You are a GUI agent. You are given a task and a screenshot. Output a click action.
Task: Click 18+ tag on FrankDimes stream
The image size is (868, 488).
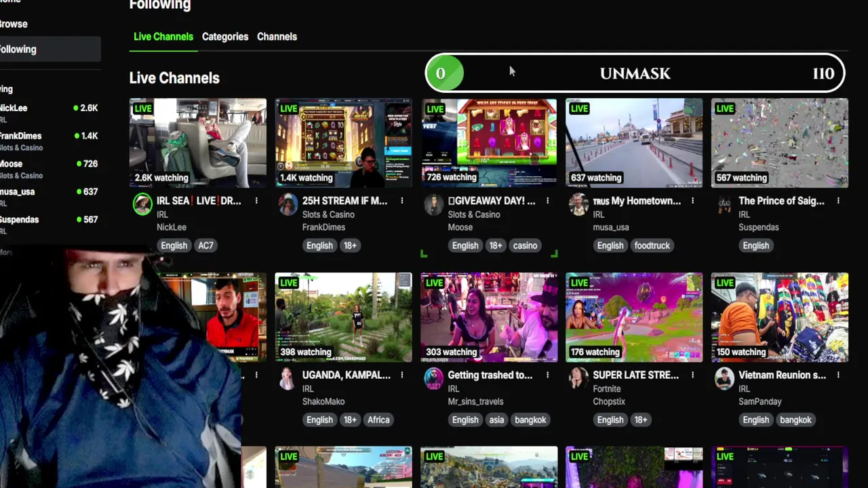click(x=350, y=245)
